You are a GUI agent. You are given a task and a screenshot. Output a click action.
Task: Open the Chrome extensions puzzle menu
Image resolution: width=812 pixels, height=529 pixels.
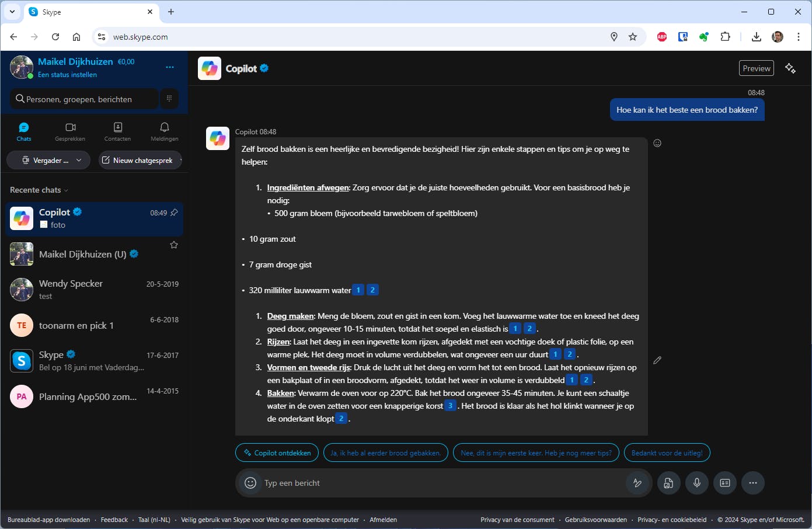pyautogui.click(x=725, y=37)
